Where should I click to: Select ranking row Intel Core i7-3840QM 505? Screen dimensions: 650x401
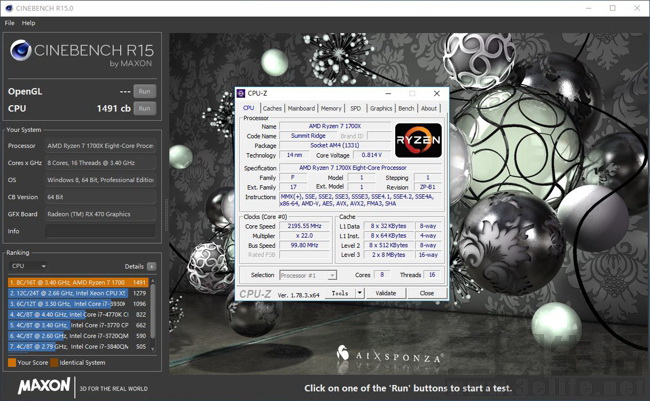click(78, 347)
